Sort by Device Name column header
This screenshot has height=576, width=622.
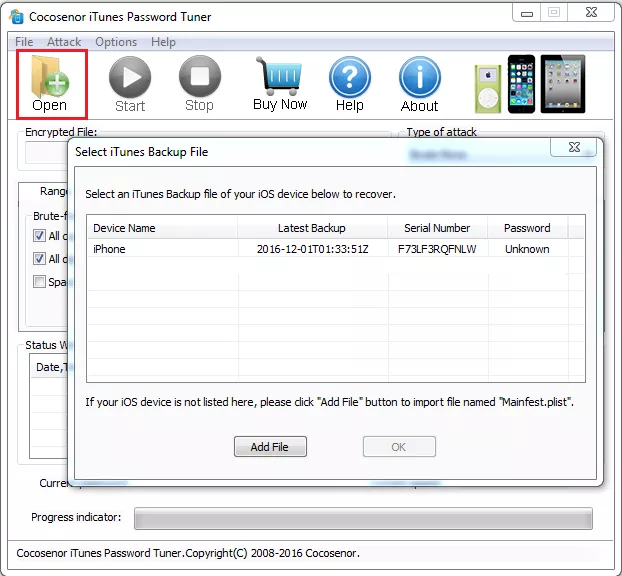point(162,228)
